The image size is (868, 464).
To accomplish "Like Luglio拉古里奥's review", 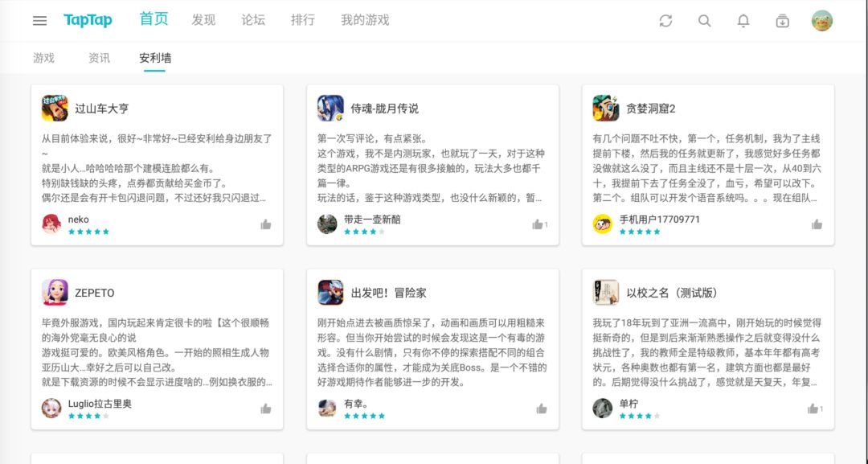I will click(266, 409).
